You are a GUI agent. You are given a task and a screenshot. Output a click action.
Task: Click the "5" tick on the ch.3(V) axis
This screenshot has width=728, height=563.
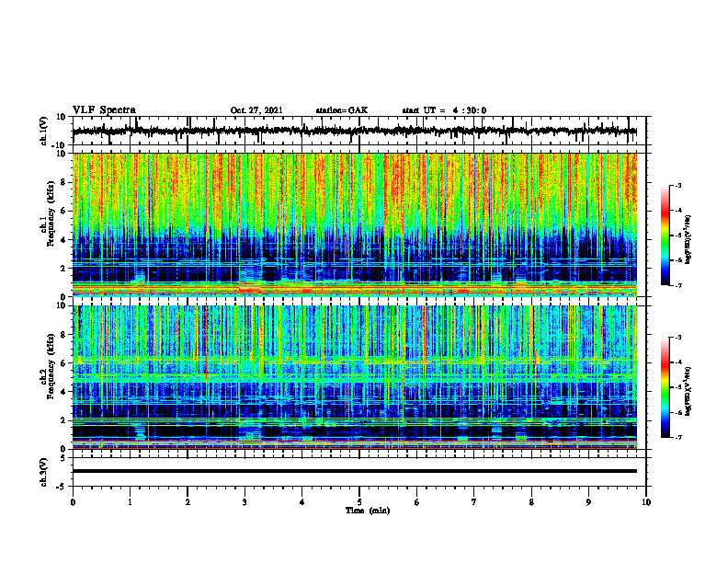[64, 458]
